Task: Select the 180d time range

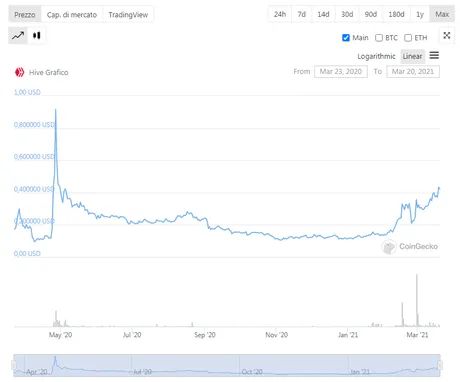Action: [x=396, y=14]
